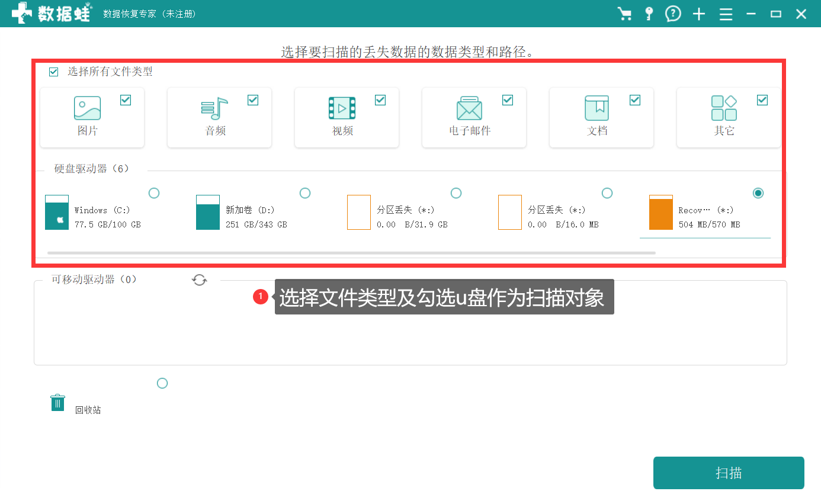Select the 视频 video type icon
This screenshot has width=821, height=504.
342,108
